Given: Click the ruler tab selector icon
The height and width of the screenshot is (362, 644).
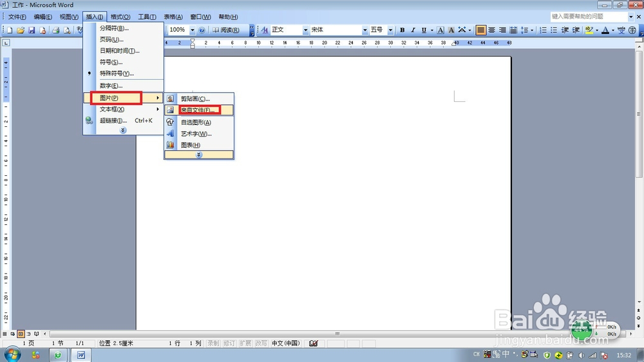Looking at the screenshot, I should coord(6,43).
